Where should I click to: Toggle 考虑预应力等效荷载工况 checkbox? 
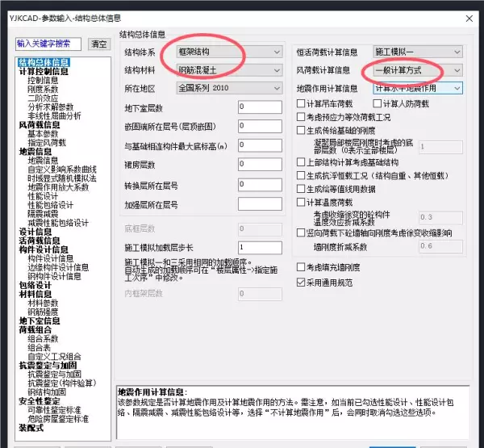[301, 117]
